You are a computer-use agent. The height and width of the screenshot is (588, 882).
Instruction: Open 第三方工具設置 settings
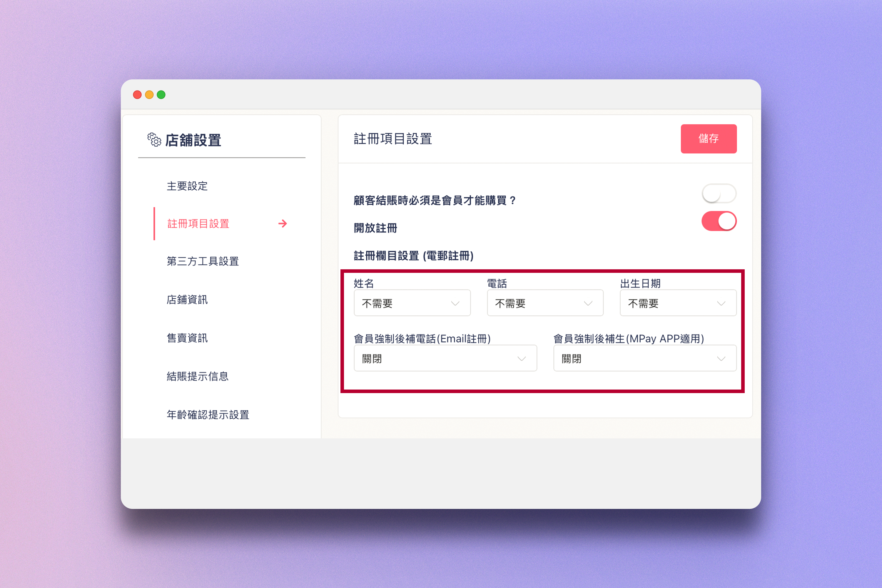point(203,261)
